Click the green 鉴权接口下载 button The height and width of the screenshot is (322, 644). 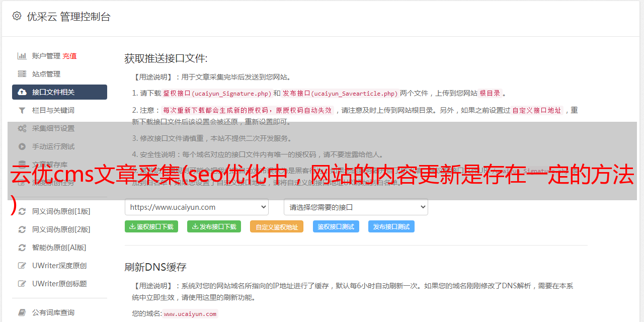click(x=151, y=226)
